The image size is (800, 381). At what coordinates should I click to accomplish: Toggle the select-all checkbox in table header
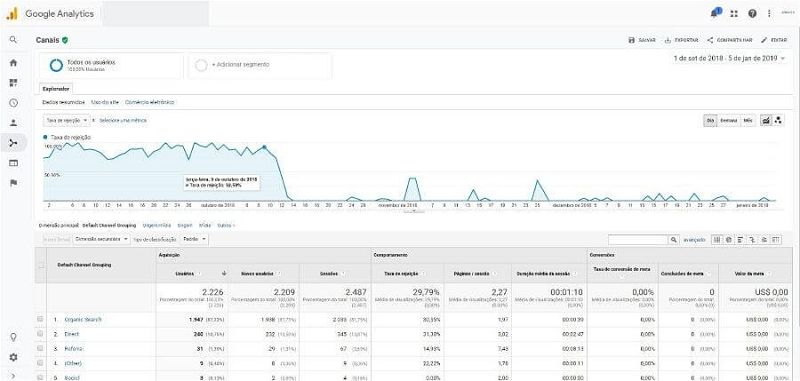tap(41, 265)
